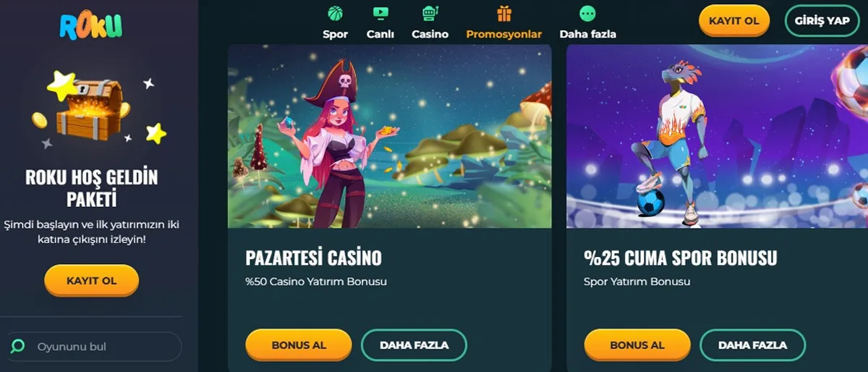Click BONUS AL for Pazartesi Casino
Screen dimensions: 868x372
[299, 345]
